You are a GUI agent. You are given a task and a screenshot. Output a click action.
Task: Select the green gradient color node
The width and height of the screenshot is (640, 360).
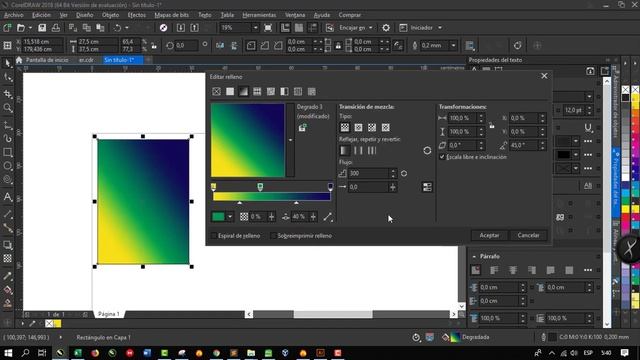point(260,187)
